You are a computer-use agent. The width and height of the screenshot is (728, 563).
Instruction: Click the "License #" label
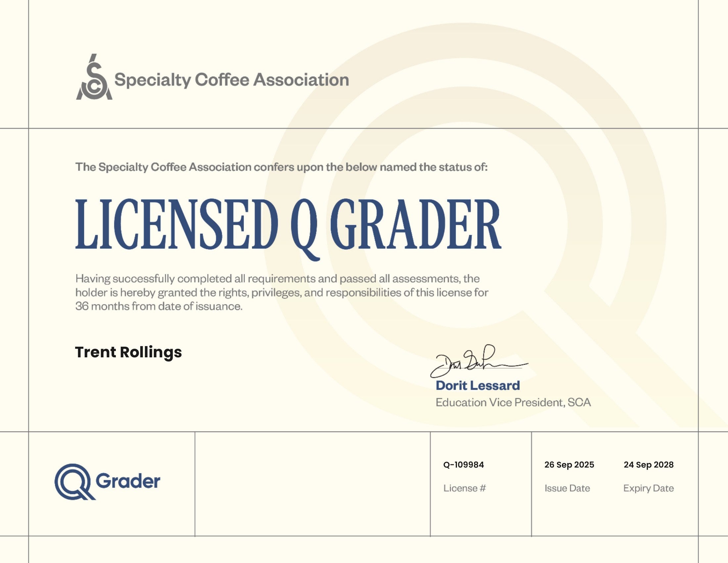click(464, 488)
